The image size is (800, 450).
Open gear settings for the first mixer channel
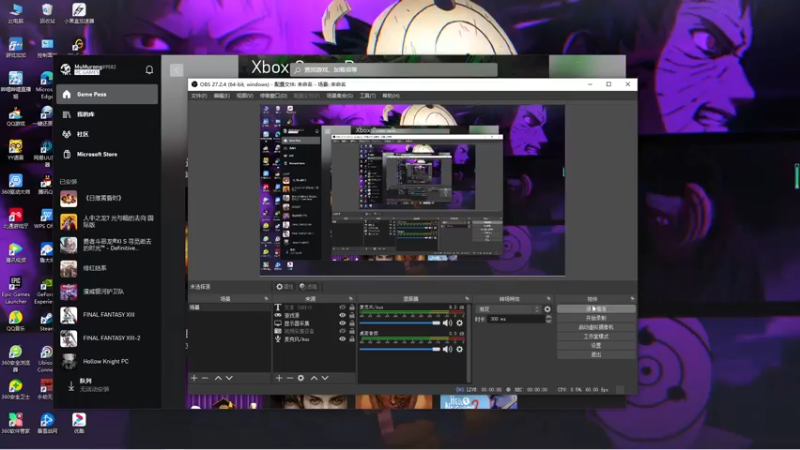pyautogui.click(x=460, y=323)
